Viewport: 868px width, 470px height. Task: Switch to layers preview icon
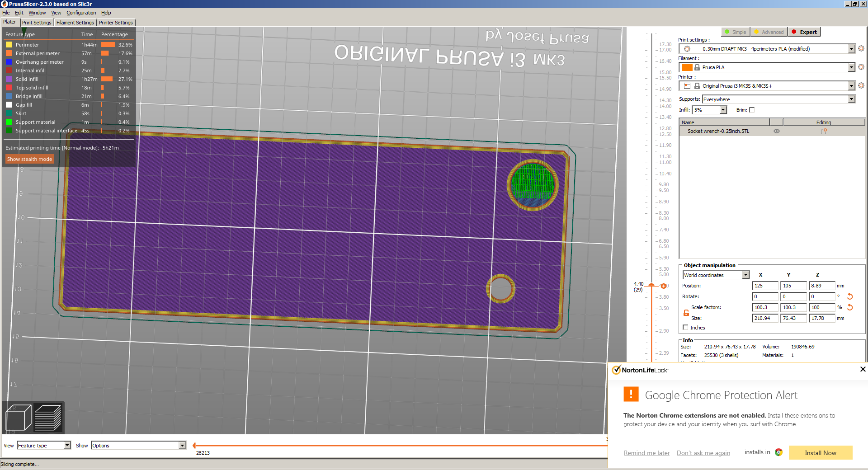[x=48, y=418]
